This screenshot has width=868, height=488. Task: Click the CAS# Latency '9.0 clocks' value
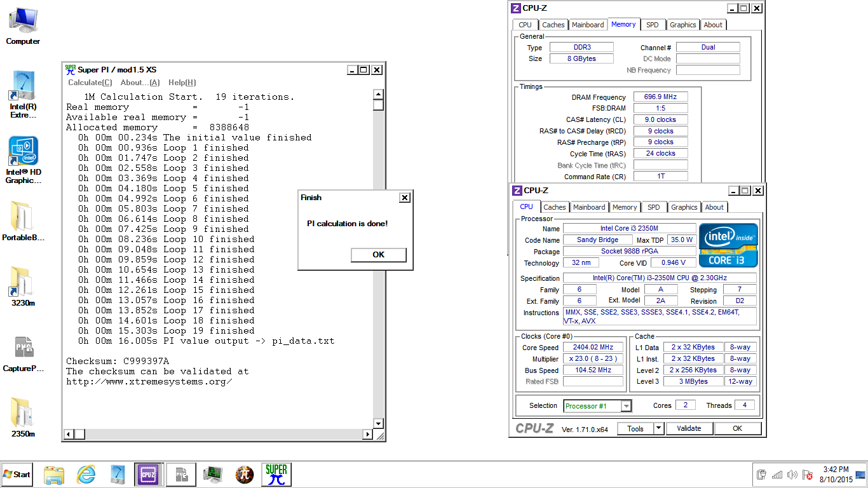coord(661,119)
